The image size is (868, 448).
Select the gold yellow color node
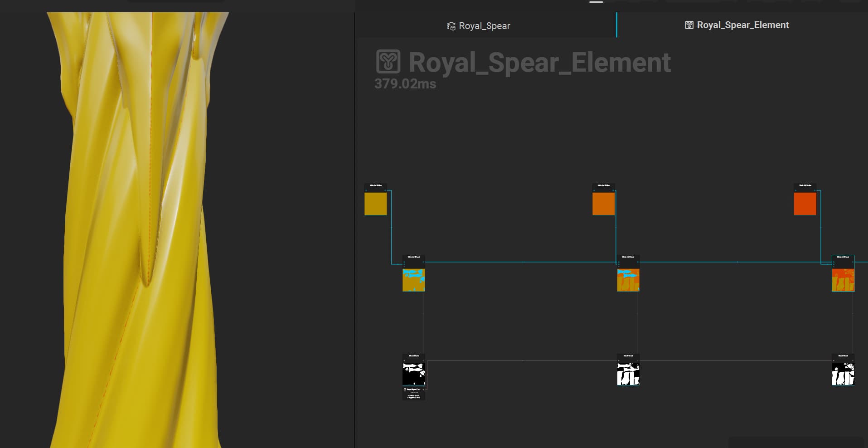375,204
